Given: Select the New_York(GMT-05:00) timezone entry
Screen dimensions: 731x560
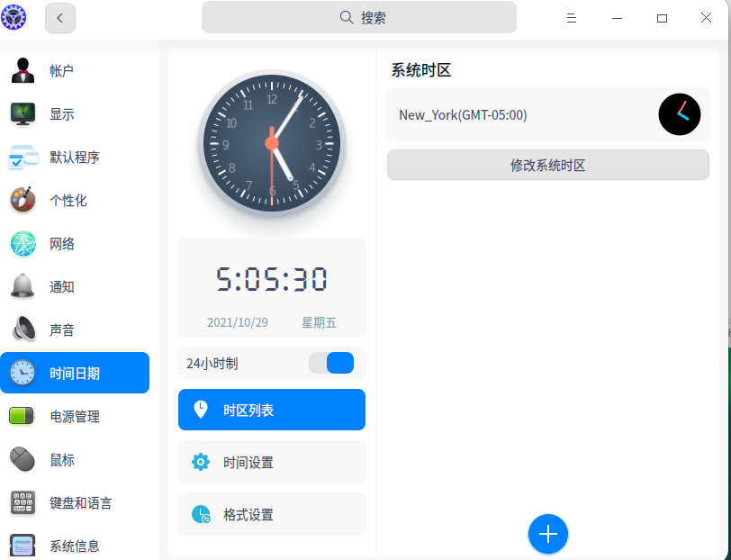Looking at the screenshot, I should (x=522, y=114).
